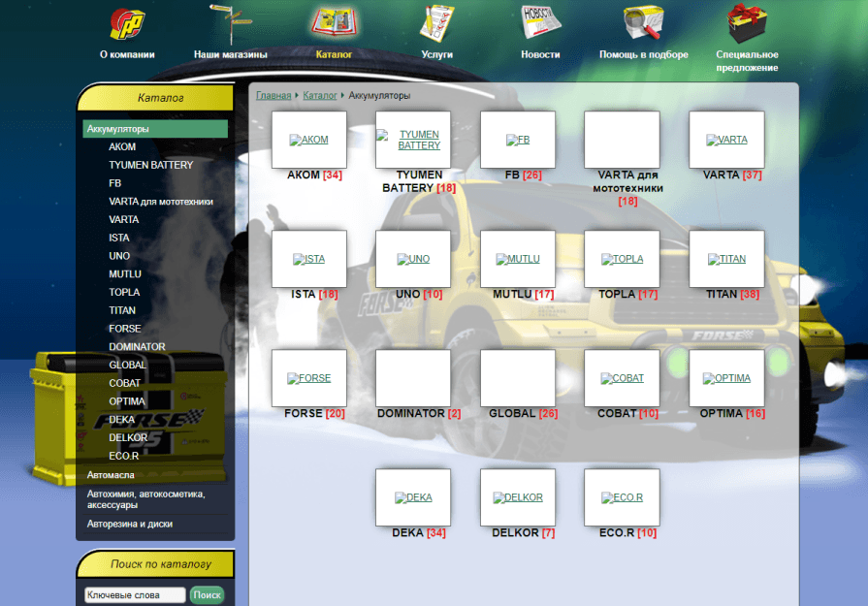Select COBAT in the sidebar list
Screen dimensions: 868x606
(124, 383)
